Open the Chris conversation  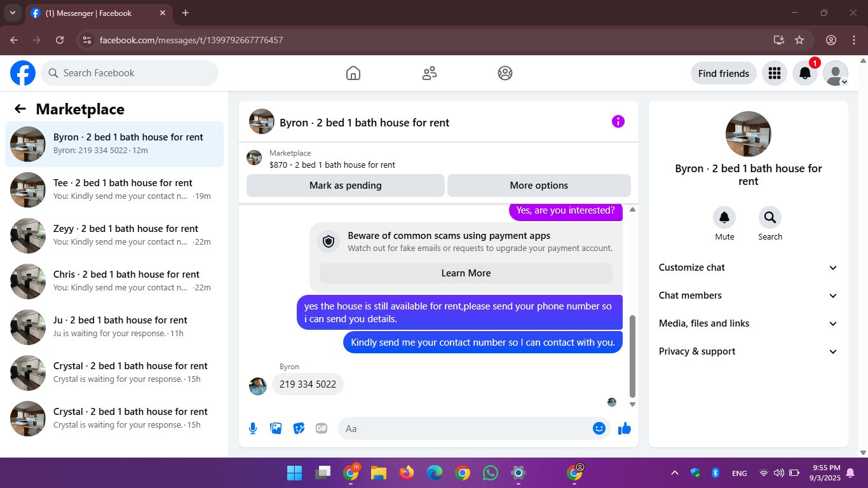[114, 281]
